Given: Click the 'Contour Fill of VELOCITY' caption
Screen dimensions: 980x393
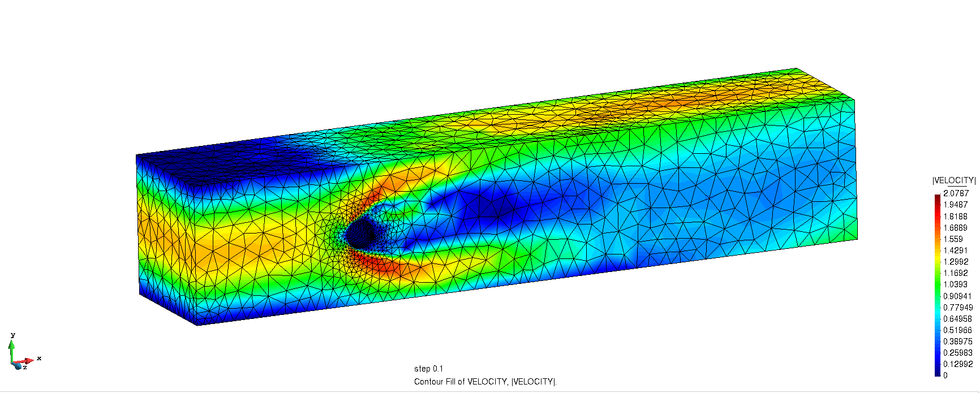Looking at the screenshot, I should [x=485, y=382].
